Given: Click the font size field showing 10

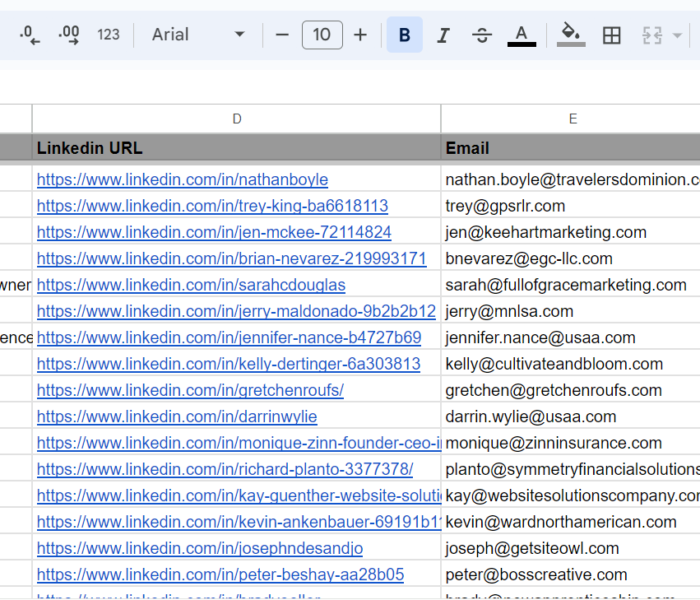Looking at the screenshot, I should (x=322, y=35).
